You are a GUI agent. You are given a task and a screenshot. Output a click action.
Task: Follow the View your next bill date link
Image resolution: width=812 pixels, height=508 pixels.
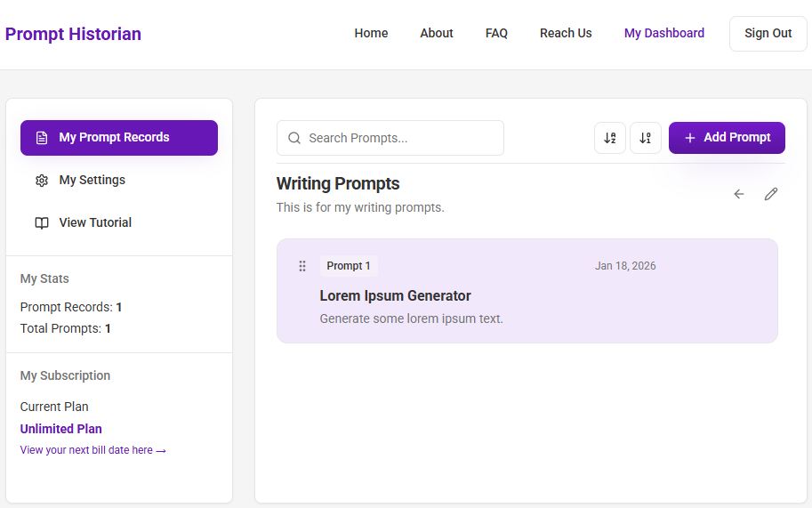pyautogui.click(x=93, y=450)
